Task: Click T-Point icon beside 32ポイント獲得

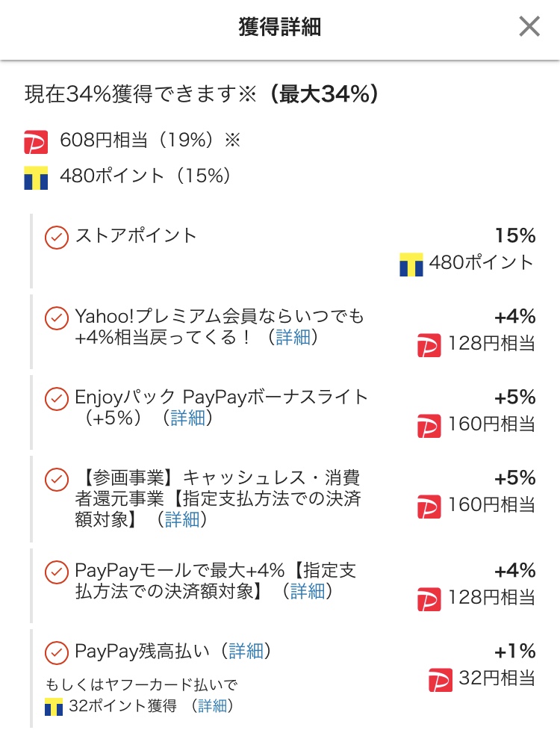Action: [x=54, y=707]
